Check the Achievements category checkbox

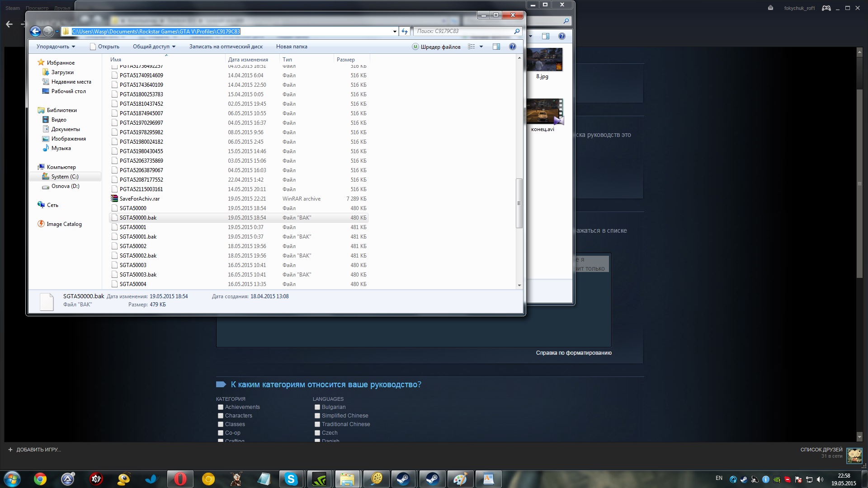click(221, 407)
